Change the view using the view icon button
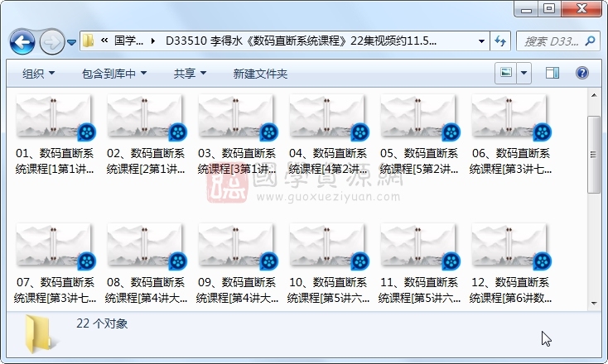This screenshot has width=608, height=364. tap(505, 73)
